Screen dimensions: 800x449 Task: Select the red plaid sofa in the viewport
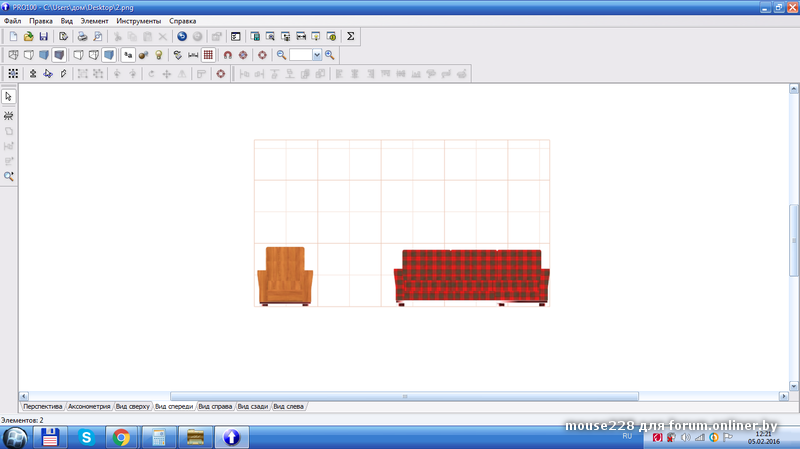pos(471,278)
